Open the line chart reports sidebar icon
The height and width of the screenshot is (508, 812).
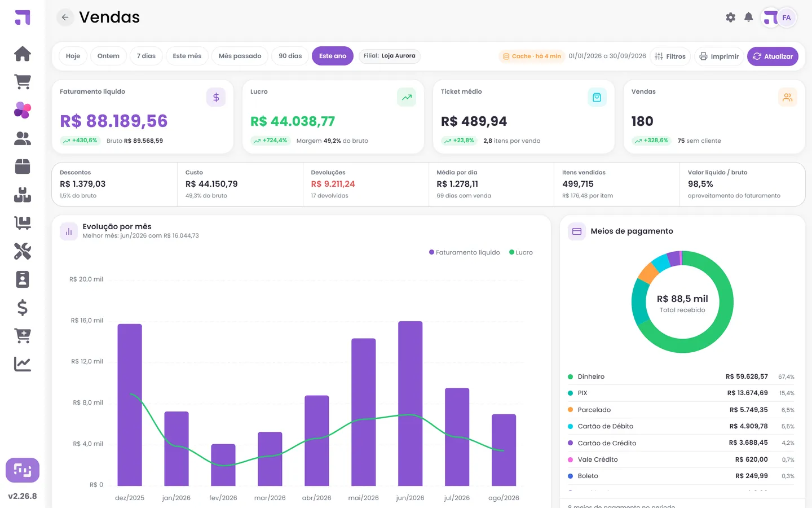(23, 364)
